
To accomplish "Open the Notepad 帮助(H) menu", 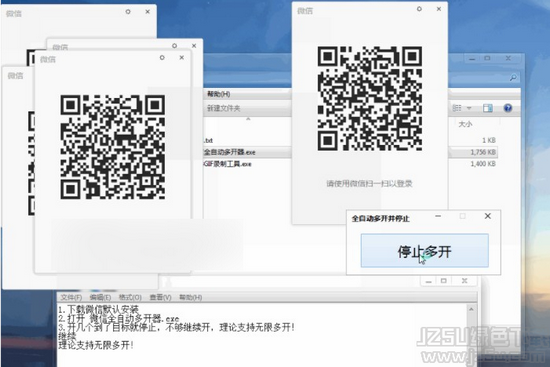I will (x=190, y=298).
